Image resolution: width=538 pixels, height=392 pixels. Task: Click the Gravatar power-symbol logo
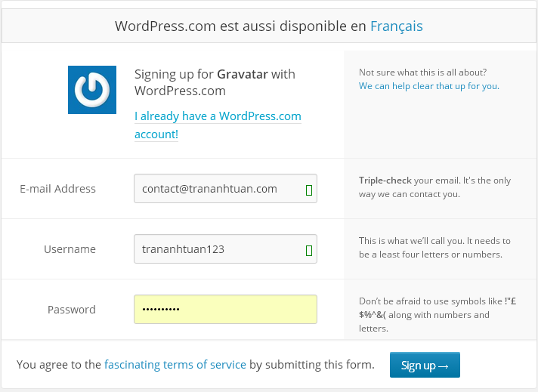pos(92,90)
